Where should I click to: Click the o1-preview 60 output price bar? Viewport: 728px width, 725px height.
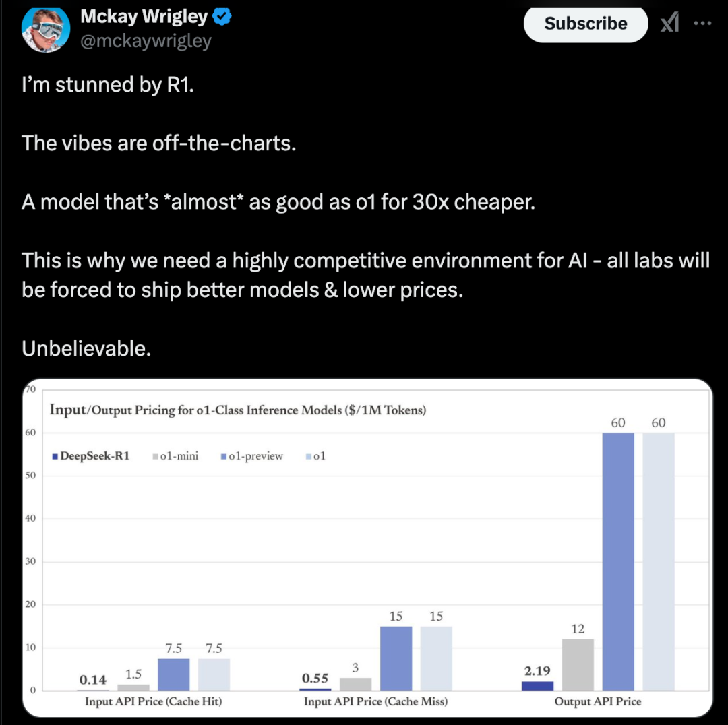[x=618, y=562]
